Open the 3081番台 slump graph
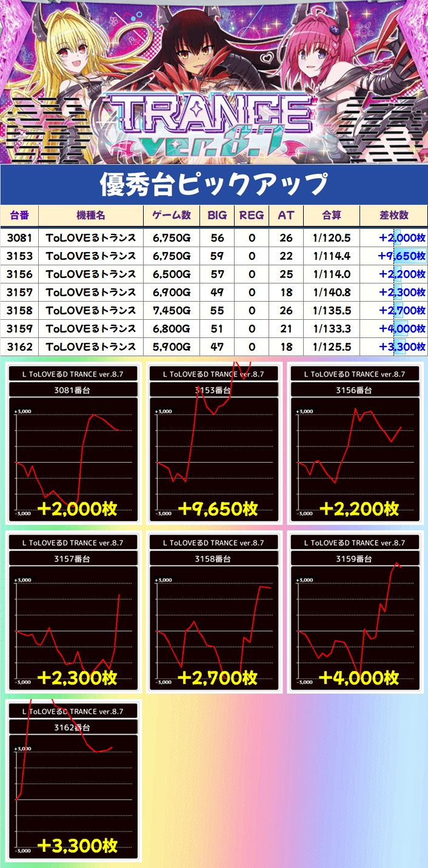The image size is (428, 868). [73, 443]
